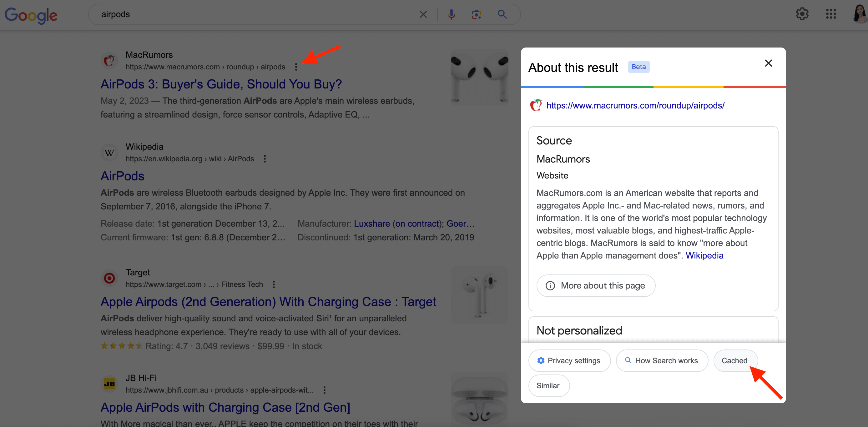868x427 pixels.
Task: Click the Similar button in the panel
Action: tap(548, 385)
